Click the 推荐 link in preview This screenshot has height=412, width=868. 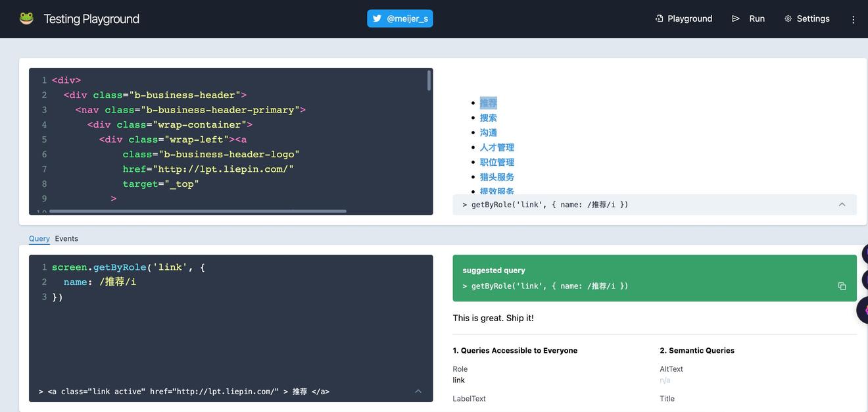488,103
